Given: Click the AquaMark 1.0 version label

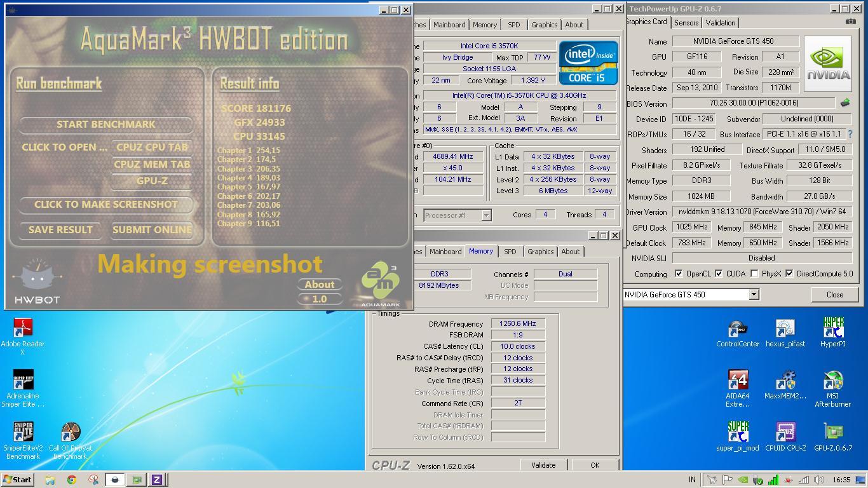Looking at the screenshot, I should (320, 299).
